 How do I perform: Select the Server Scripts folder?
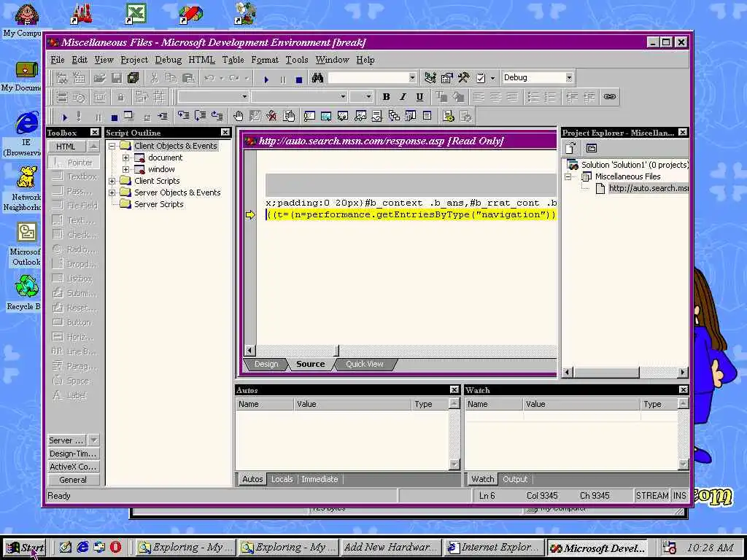pos(158,204)
